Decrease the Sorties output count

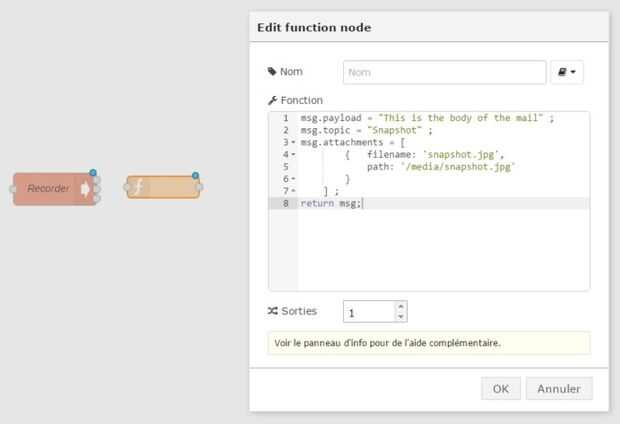(401, 317)
